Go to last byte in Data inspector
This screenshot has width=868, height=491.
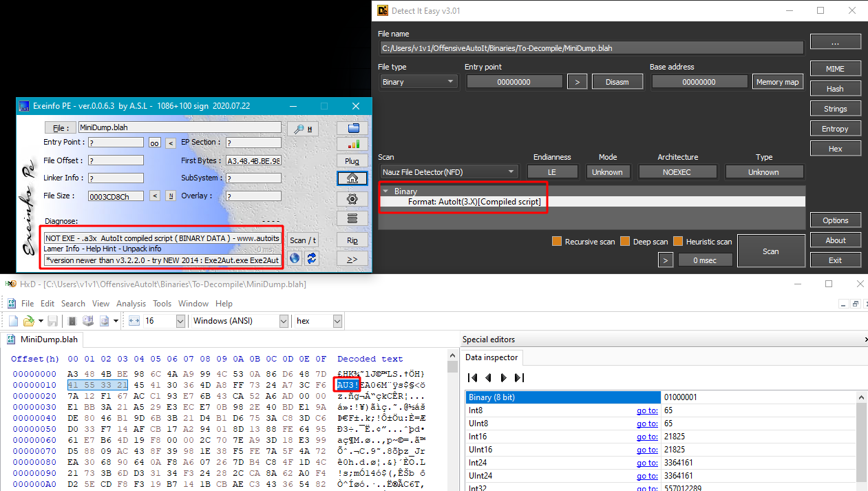(x=520, y=377)
